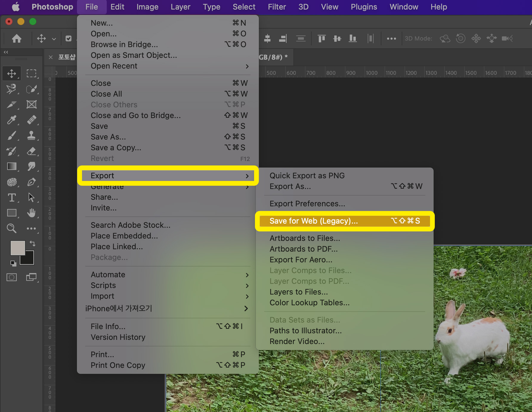Select the Clone Stamp tool
The height and width of the screenshot is (412, 532).
[31, 135]
